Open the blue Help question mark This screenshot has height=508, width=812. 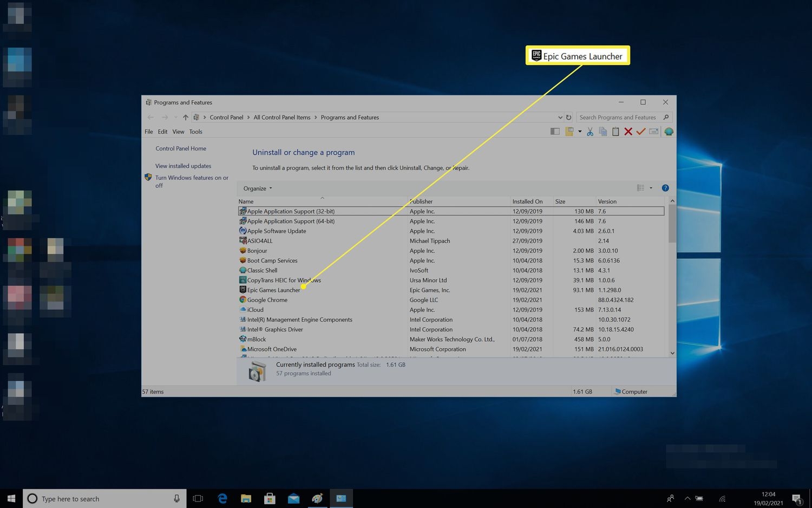tap(665, 188)
